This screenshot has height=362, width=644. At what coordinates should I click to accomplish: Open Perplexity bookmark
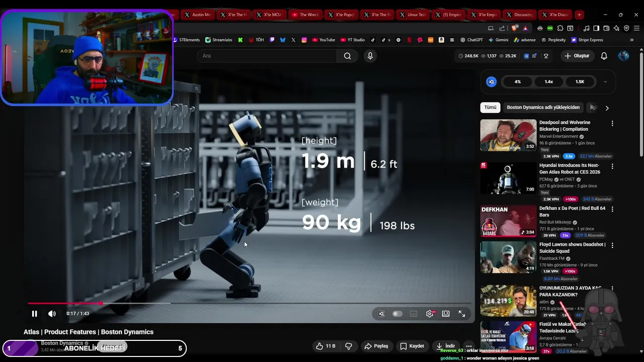553,40
